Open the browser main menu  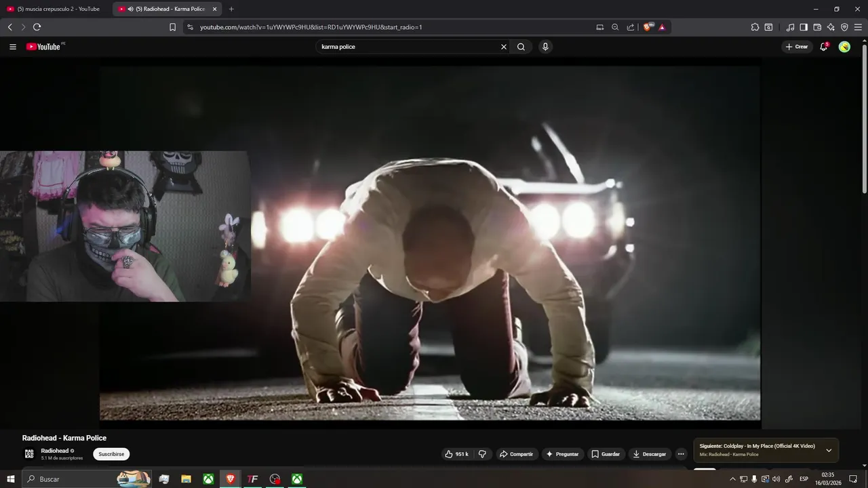858,27
